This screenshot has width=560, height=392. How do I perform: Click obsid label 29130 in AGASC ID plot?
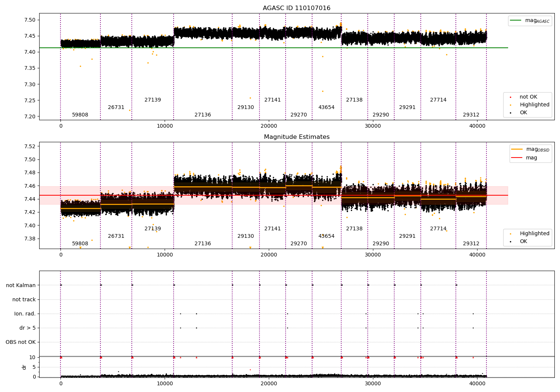point(246,108)
